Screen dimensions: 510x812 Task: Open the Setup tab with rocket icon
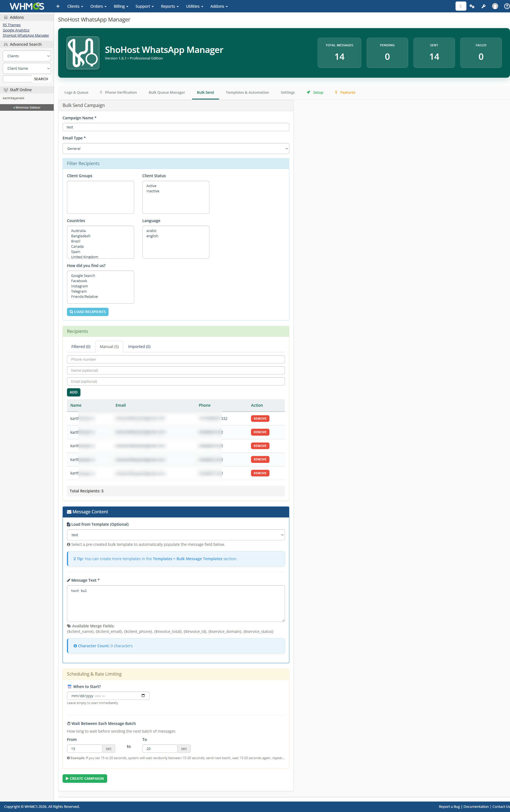(x=315, y=92)
